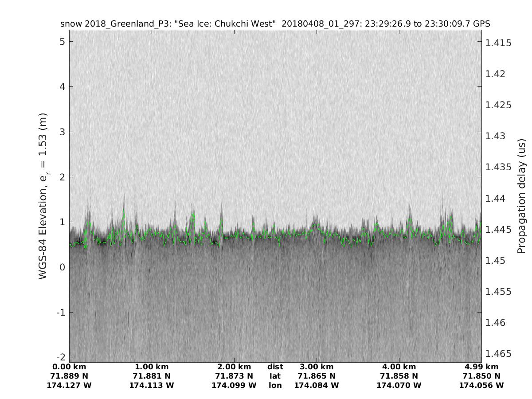Click the "lat" row label
Screen dimensions: 532x399
coord(275,376)
